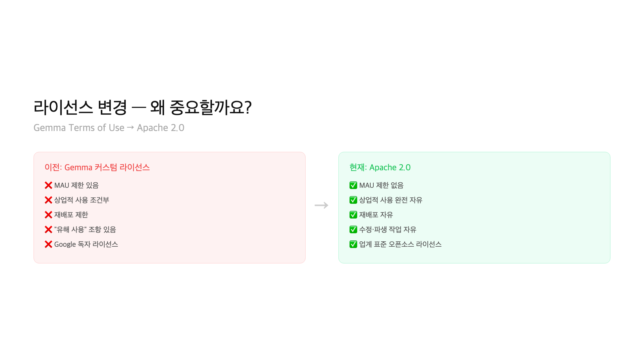644x362 pixels.
Task: Click the red X beside "재배포 제한"
Action: (x=48, y=215)
